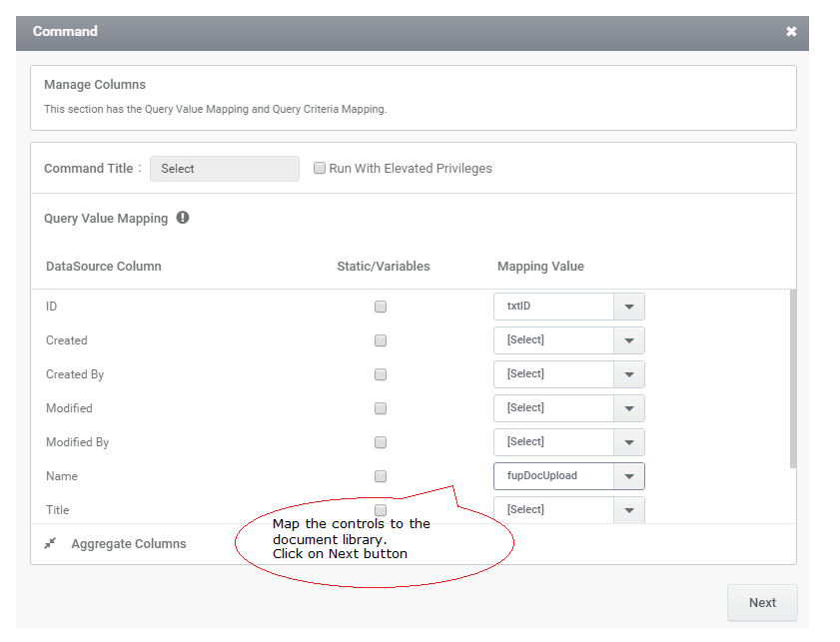Enable Run With Elevated Privileges checkbox
The image size is (840, 642).
(x=320, y=168)
